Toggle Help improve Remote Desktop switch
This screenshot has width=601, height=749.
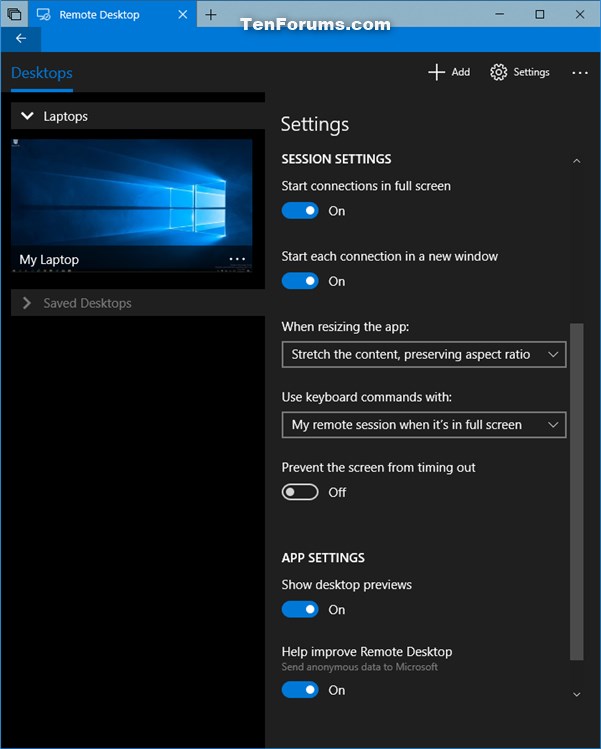[300, 690]
